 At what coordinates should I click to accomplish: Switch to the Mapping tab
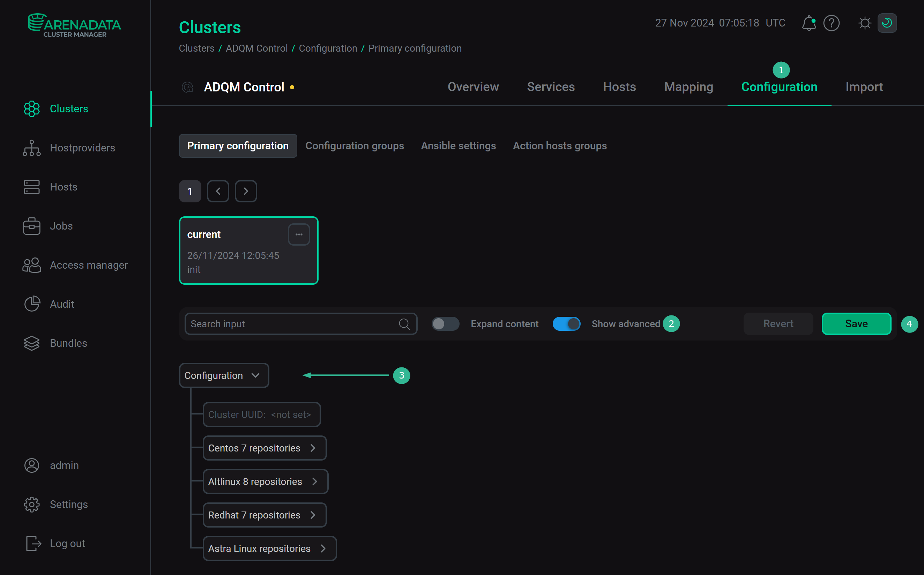[x=688, y=87]
